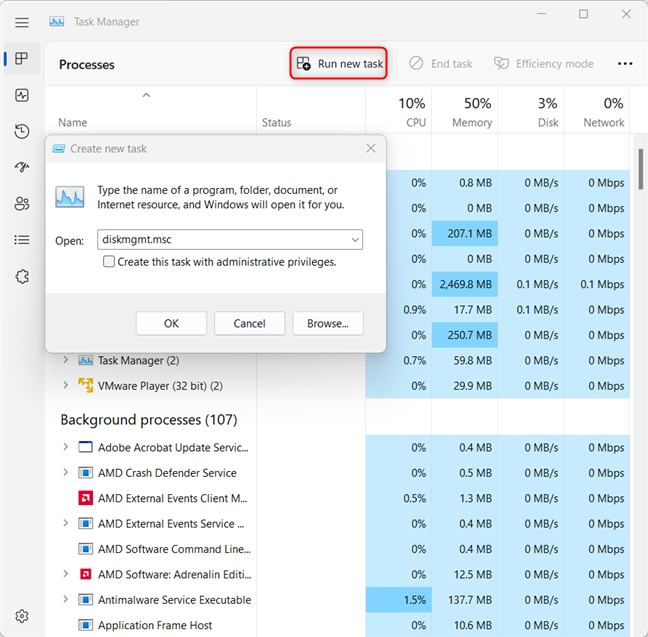The height and width of the screenshot is (637, 648).
Task: Sort by the CPU column header
Action: pos(399,111)
